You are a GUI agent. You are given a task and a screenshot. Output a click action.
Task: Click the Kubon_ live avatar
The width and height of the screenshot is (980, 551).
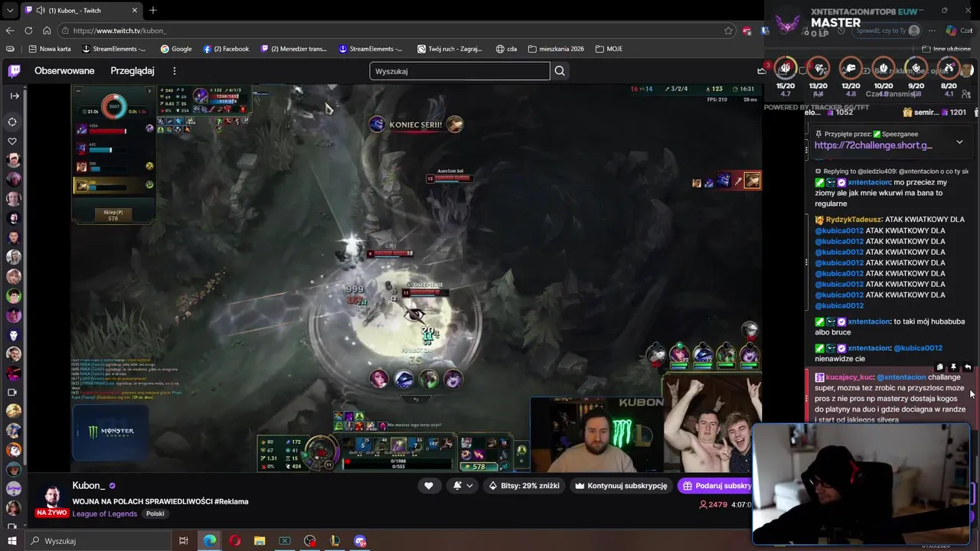tap(52, 498)
